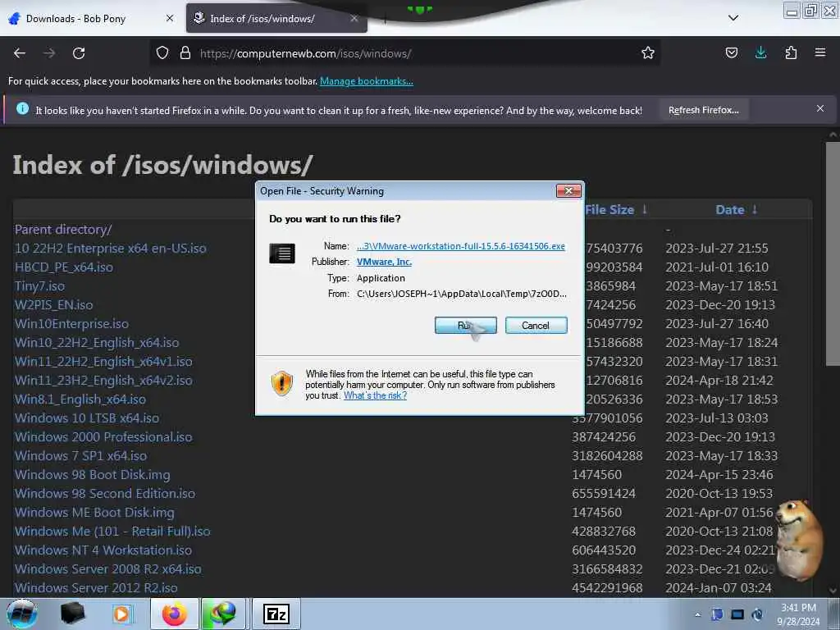840x630 pixels.
Task: Click the taskbar clock showing 3:41 PM
Action: point(798,614)
